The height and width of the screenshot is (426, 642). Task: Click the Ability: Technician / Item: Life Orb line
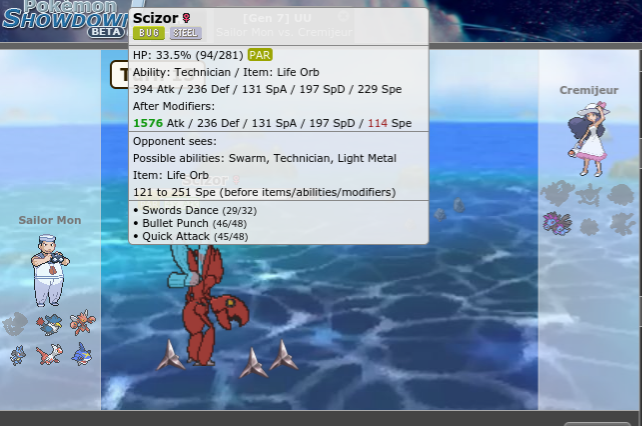coord(226,72)
